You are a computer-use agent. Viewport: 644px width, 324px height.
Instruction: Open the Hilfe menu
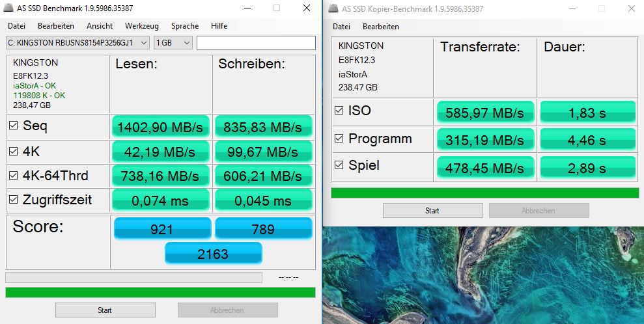[219, 26]
